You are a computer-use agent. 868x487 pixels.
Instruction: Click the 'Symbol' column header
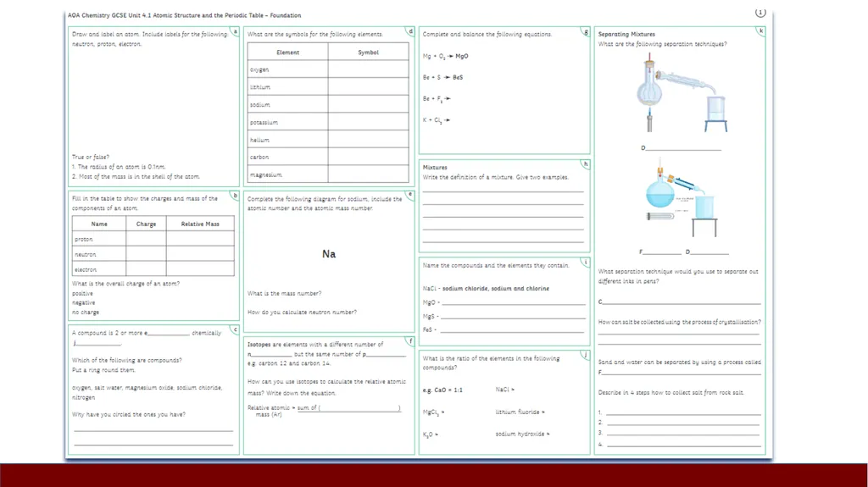[x=368, y=53]
